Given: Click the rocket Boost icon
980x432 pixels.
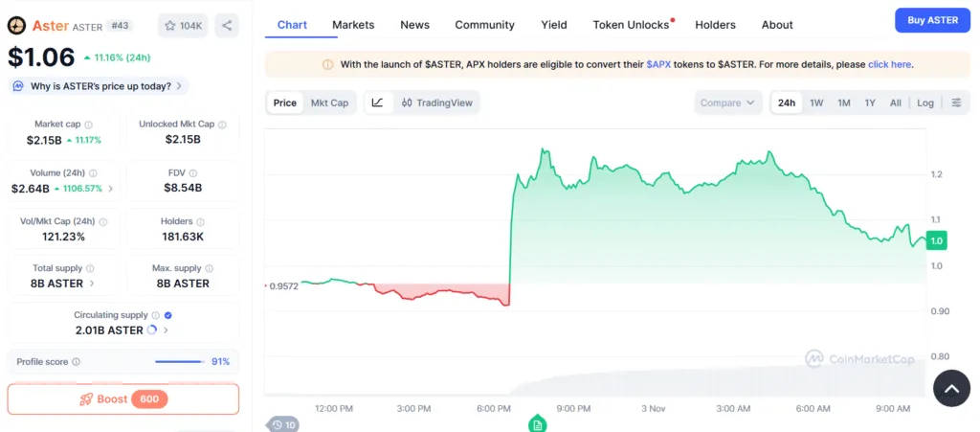Looking at the screenshot, I should (86, 399).
